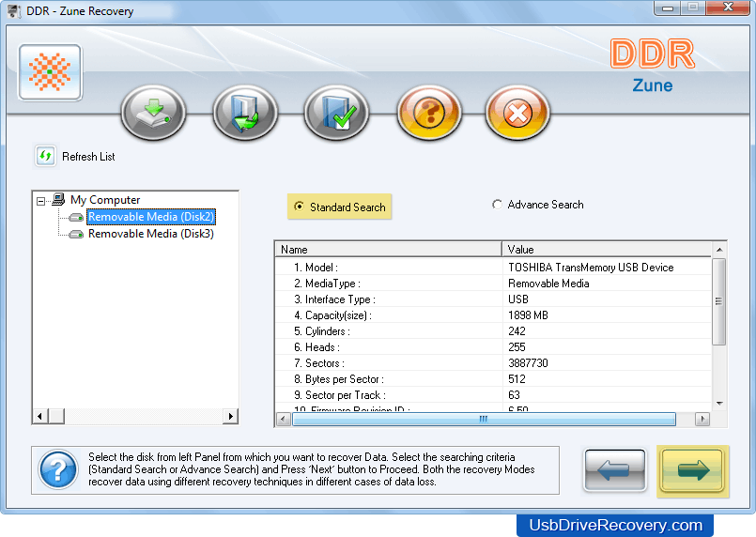Click the Refresh List icon

pos(45,156)
